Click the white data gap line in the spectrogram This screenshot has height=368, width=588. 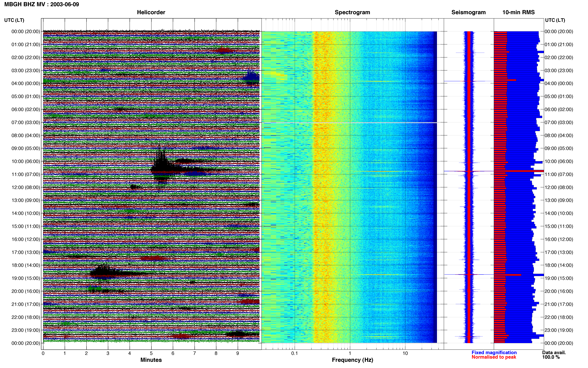349,123
